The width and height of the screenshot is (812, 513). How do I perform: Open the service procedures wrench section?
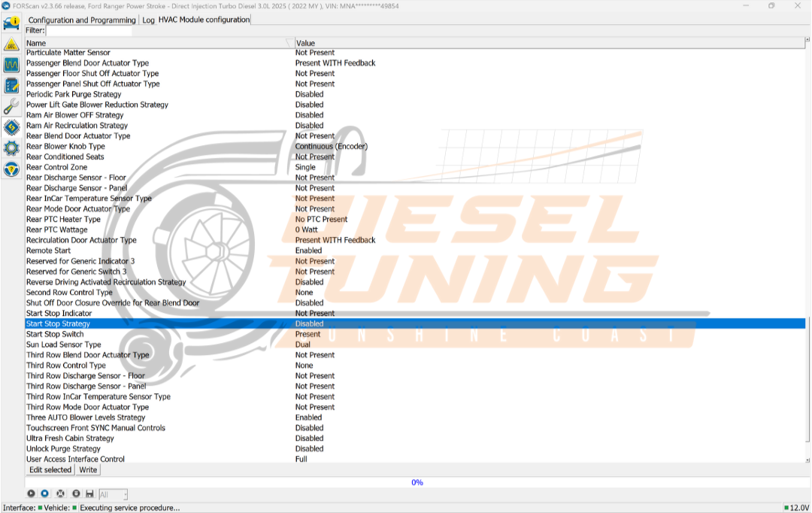click(11, 106)
